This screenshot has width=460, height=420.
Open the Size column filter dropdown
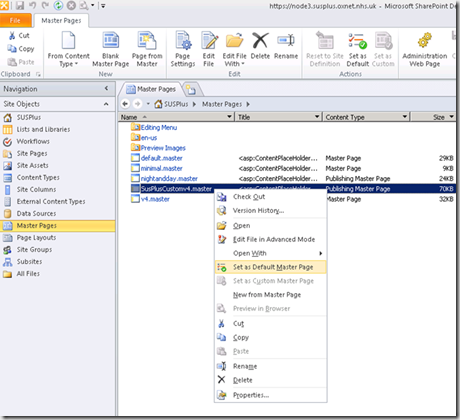click(x=452, y=117)
